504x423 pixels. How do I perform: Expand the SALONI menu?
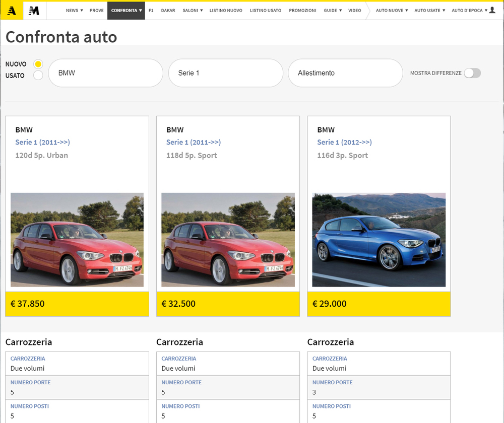193,11
